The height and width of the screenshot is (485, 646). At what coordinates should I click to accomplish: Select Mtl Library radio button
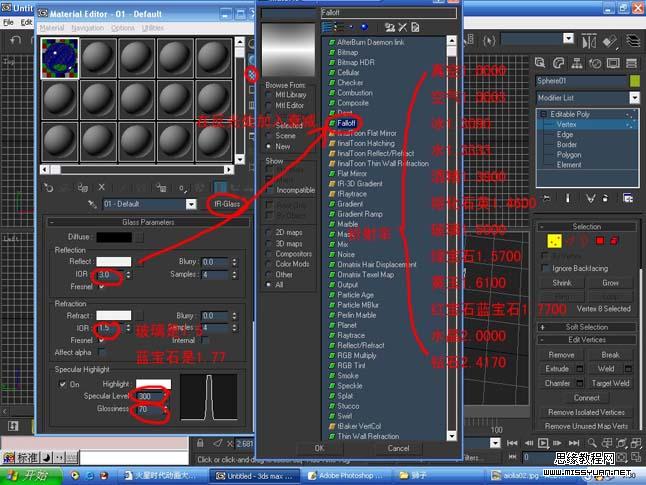[269, 95]
